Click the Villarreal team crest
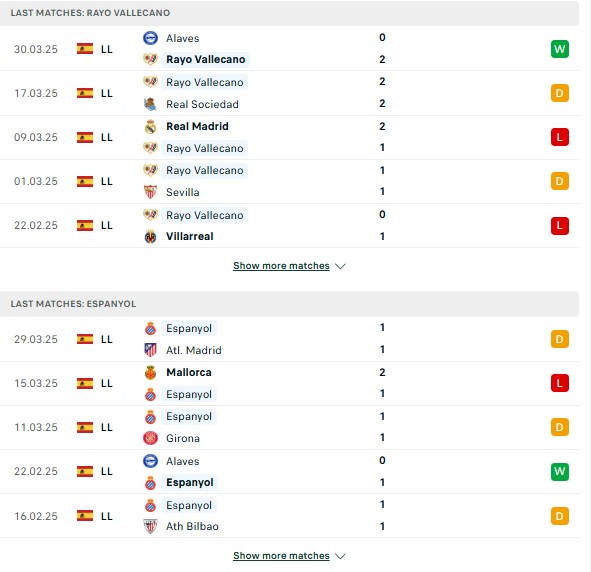The width and height of the screenshot is (591, 572). click(150, 237)
